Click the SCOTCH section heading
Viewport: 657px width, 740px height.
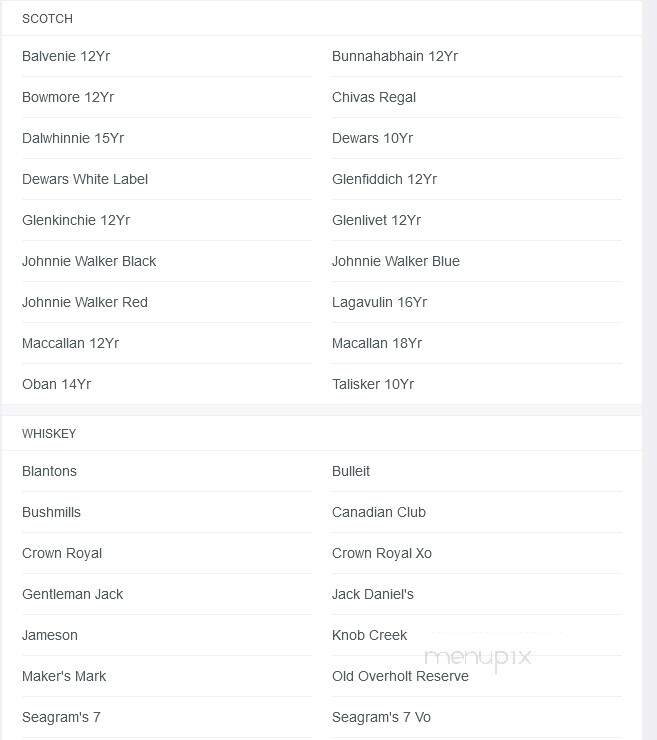47,18
